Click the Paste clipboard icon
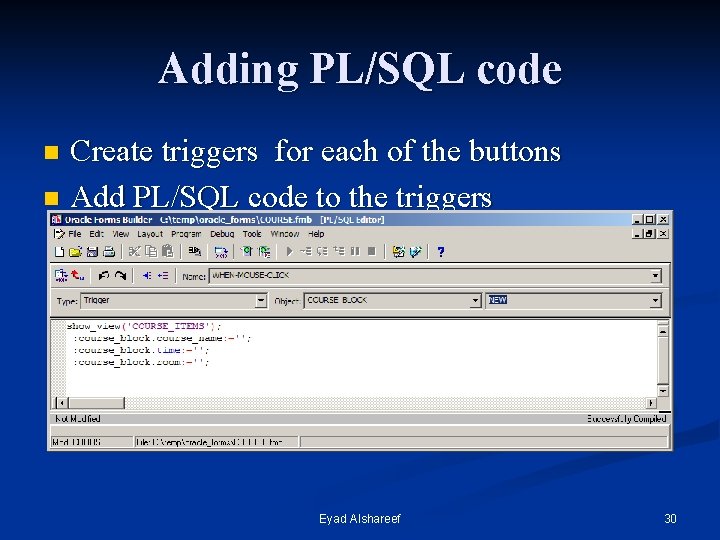Image resolution: width=720 pixels, height=540 pixels. click(x=168, y=252)
